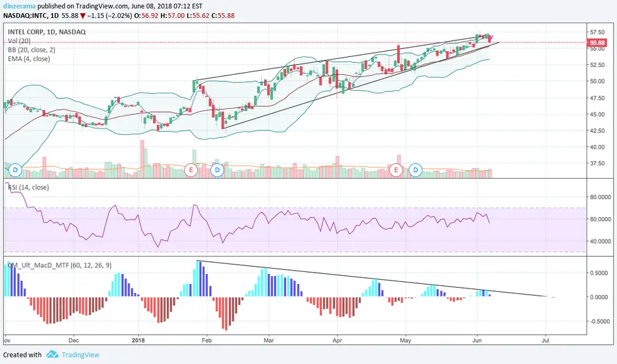The width and height of the screenshot is (617, 364).
Task: Click the -0.5000 MACD axis label
Action: (x=599, y=322)
